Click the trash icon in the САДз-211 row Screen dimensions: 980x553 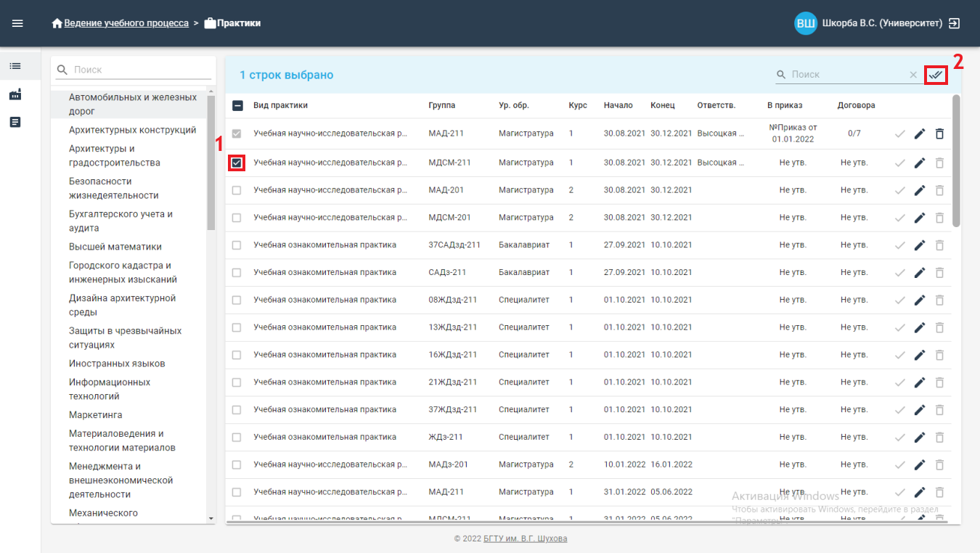click(x=939, y=273)
